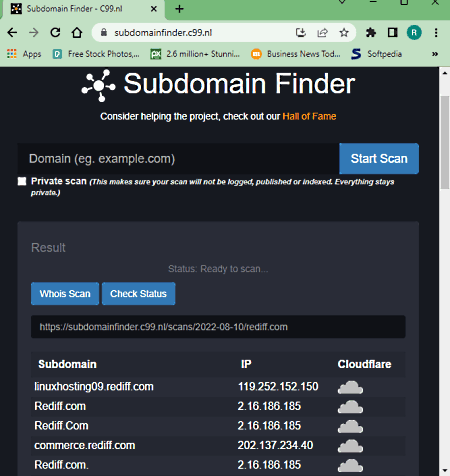Viewport: 450px width, 476px height.
Task: Click cloud icon for linuxhosting09.rediff.com row
Action: point(350,387)
